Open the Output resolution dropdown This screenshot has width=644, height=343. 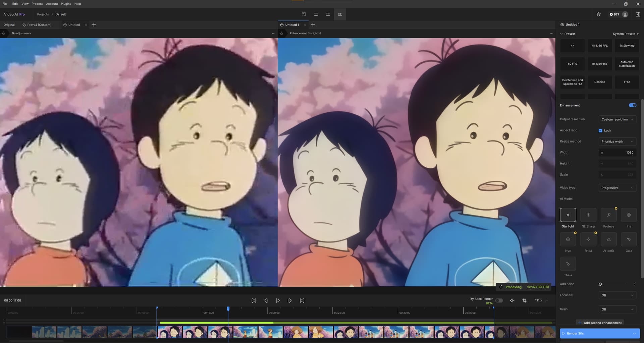pyautogui.click(x=617, y=119)
